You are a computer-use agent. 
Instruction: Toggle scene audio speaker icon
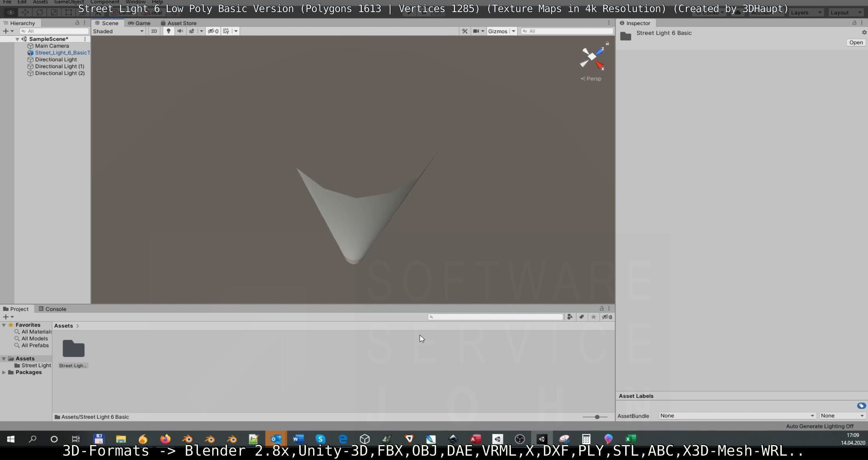[180, 31]
